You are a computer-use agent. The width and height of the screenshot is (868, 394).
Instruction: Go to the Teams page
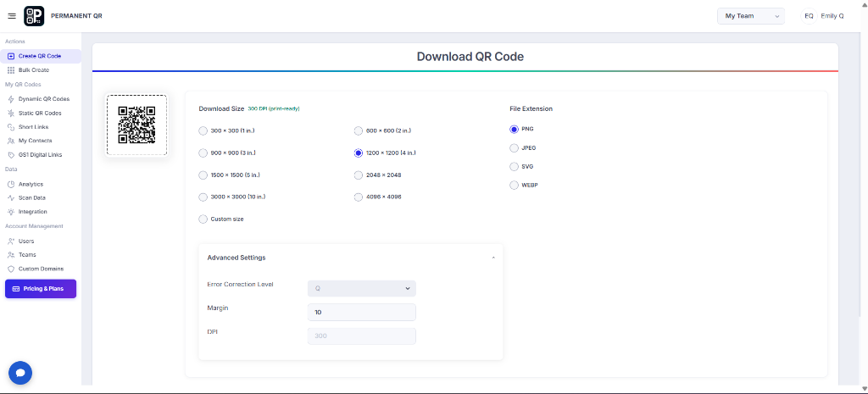point(27,255)
